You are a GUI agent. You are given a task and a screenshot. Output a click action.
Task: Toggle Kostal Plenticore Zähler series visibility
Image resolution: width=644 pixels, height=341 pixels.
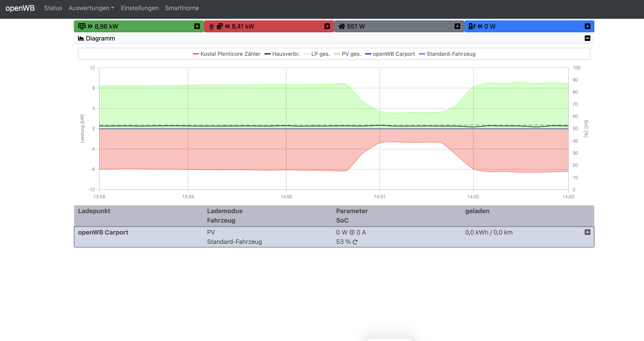pos(230,54)
